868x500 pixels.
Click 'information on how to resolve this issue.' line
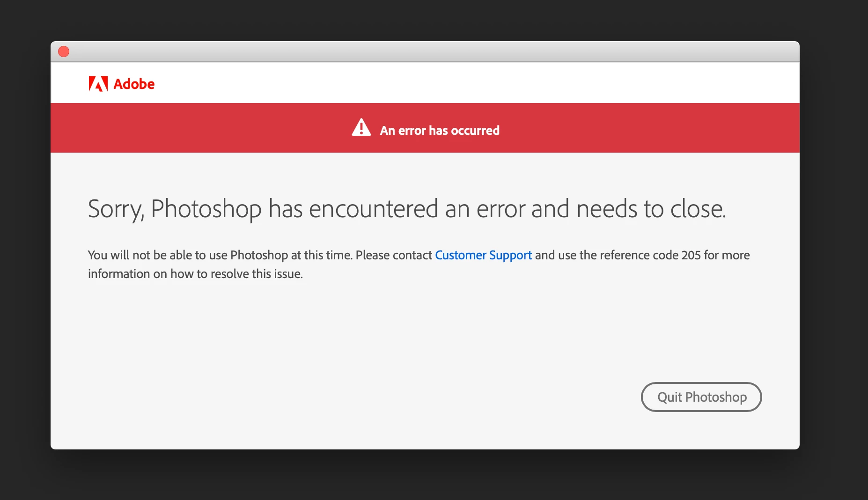click(x=195, y=274)
